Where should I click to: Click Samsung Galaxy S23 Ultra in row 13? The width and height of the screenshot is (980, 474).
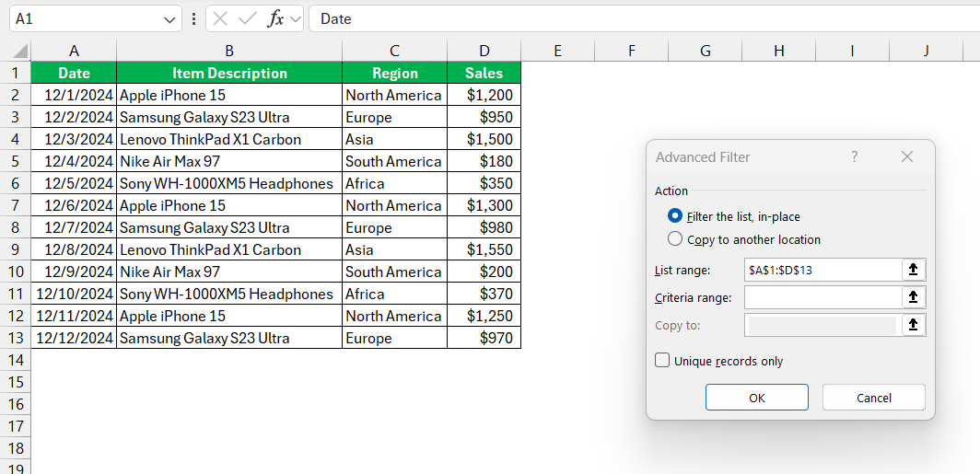[x=229, y=339]
